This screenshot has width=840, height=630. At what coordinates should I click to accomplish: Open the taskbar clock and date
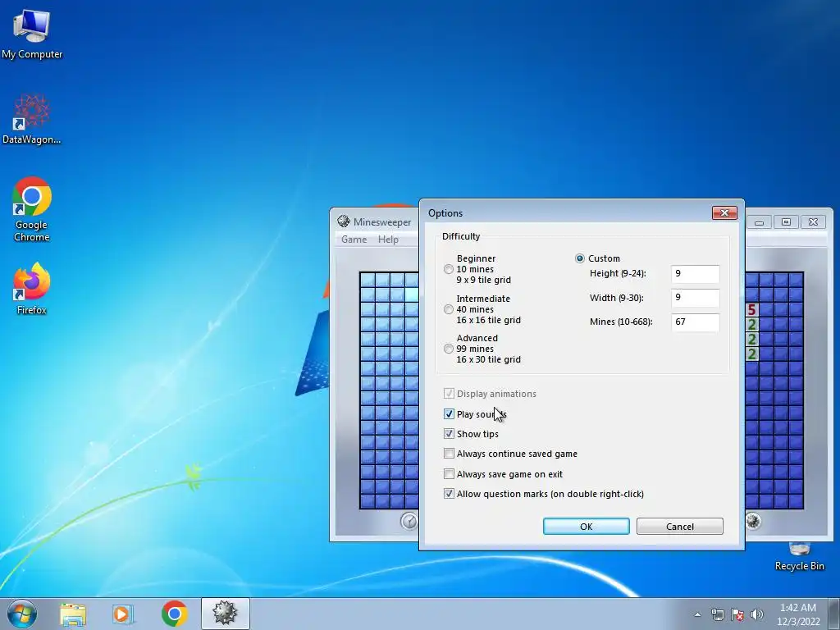(798, 614)
